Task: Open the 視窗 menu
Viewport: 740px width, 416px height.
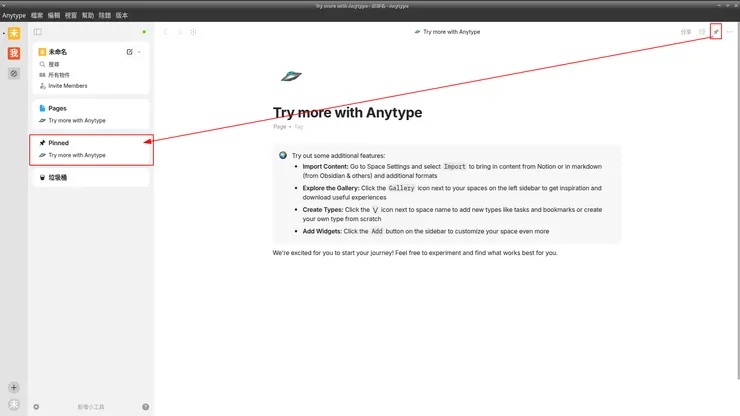Action: (x=71, y=15)
